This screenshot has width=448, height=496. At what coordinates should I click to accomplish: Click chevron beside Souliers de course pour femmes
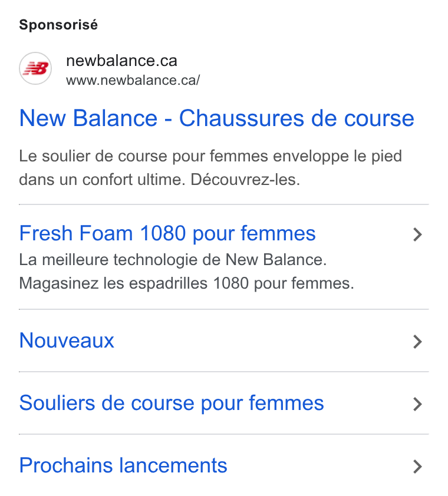coord(417,404)
